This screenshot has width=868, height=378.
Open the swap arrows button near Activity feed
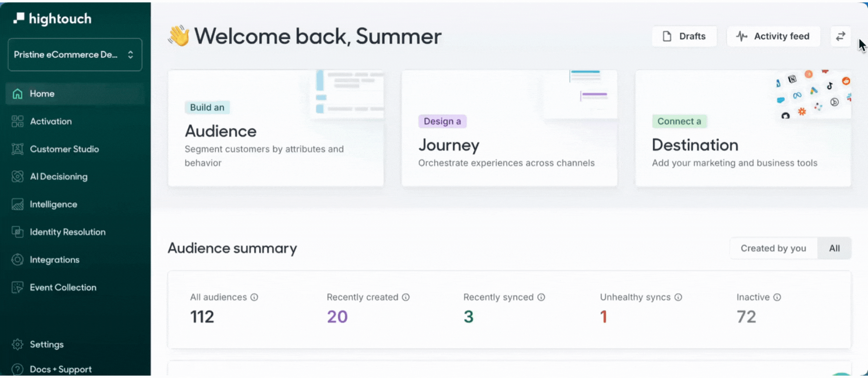pyautogui.click(x=840, y=36)
